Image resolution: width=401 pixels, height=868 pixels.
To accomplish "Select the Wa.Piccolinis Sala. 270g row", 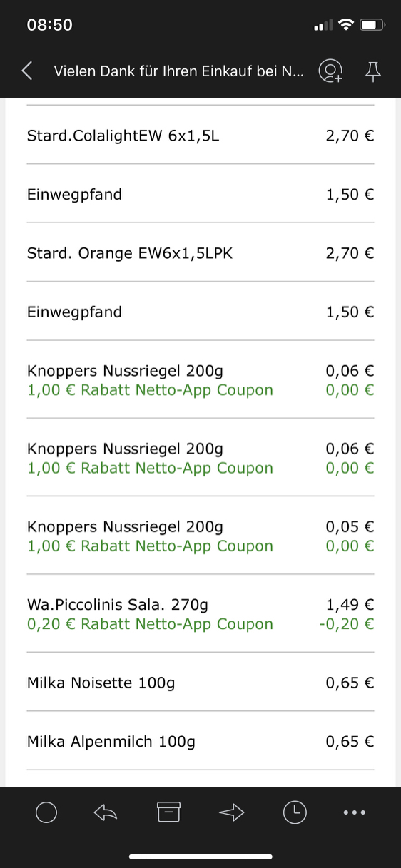I will (200, 613).
